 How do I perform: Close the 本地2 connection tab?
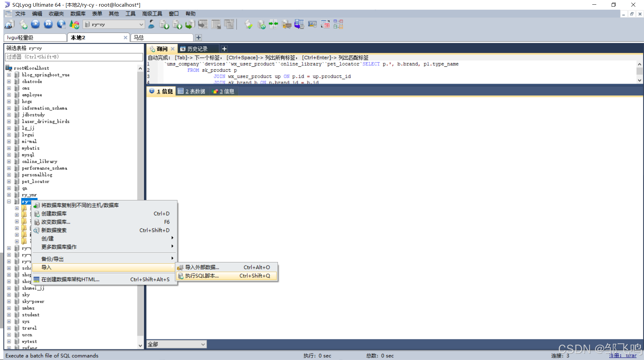[125, 38]
